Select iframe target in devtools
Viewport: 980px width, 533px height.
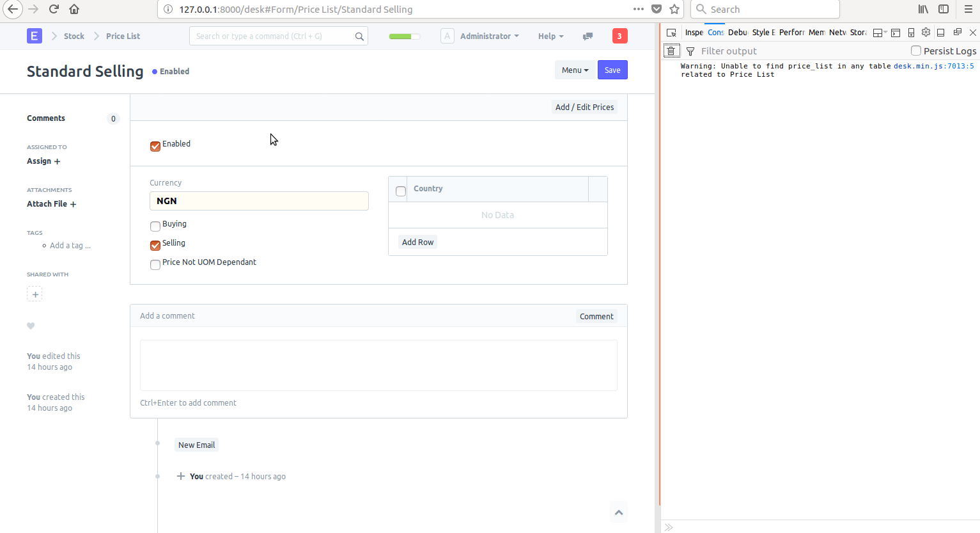pyautogui.click(x=880, y=33)
